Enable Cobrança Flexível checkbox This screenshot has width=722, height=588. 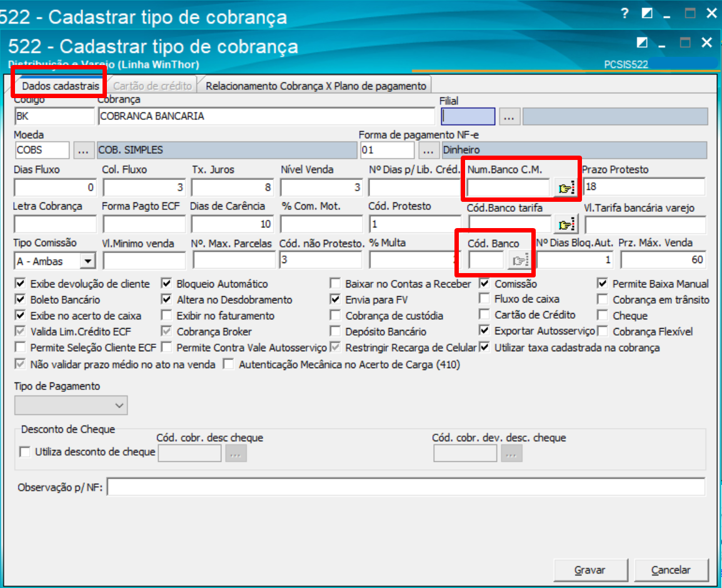tap(602, 331)
